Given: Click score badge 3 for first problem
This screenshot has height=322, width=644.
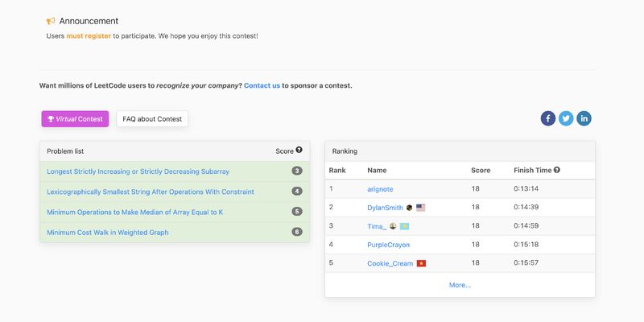Looking at the screenshot, I should point(297,171).
